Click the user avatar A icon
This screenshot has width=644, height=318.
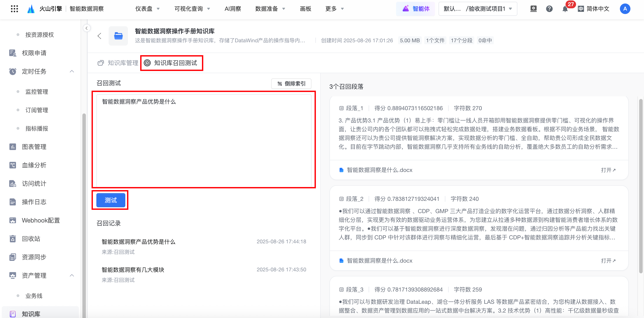click(x=625, y=9)
